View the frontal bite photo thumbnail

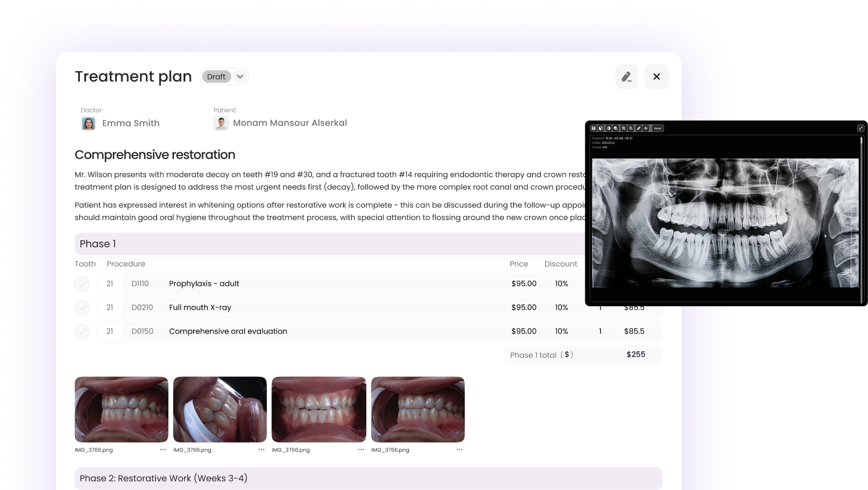[319, 409]
